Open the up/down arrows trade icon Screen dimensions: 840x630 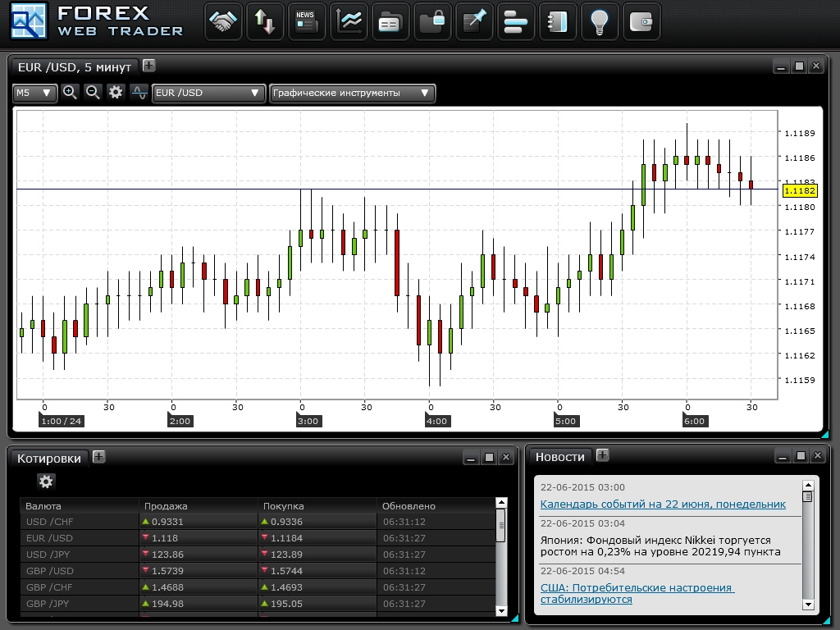[x=264, y=22]
